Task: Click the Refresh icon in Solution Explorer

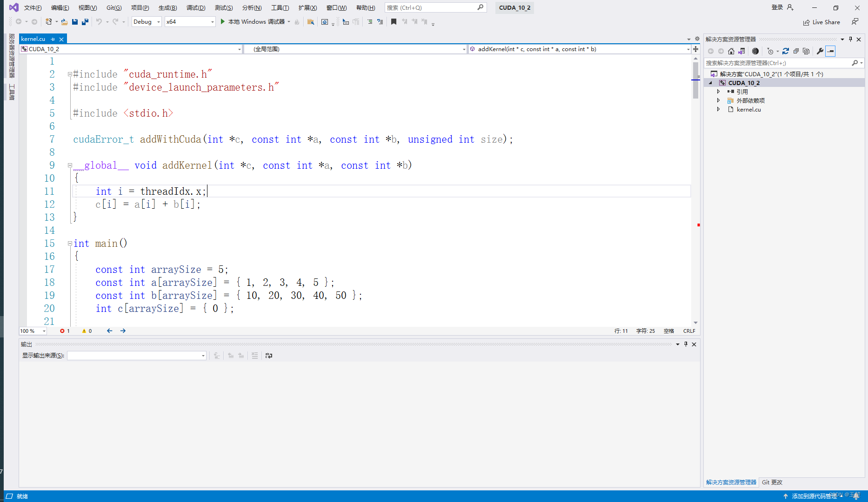Action: pyautogui.click(x=786, y=51)
